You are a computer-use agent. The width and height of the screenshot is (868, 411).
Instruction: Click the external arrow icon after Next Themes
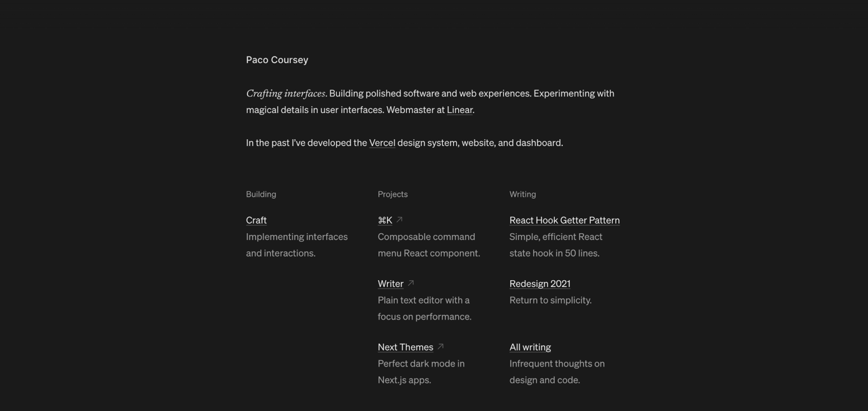coord(440,347)
